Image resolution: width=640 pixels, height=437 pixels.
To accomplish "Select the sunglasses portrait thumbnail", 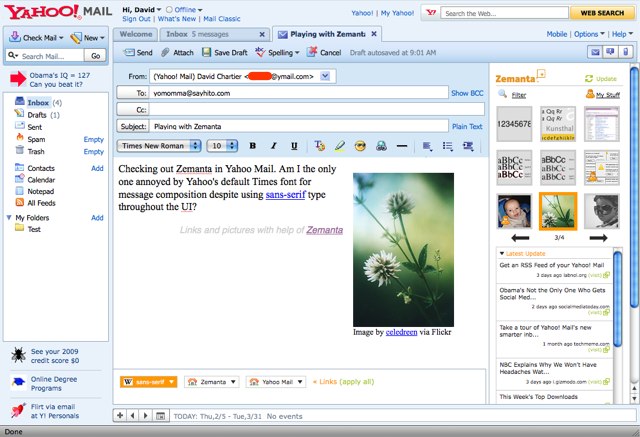I will (x=602, y=211).
